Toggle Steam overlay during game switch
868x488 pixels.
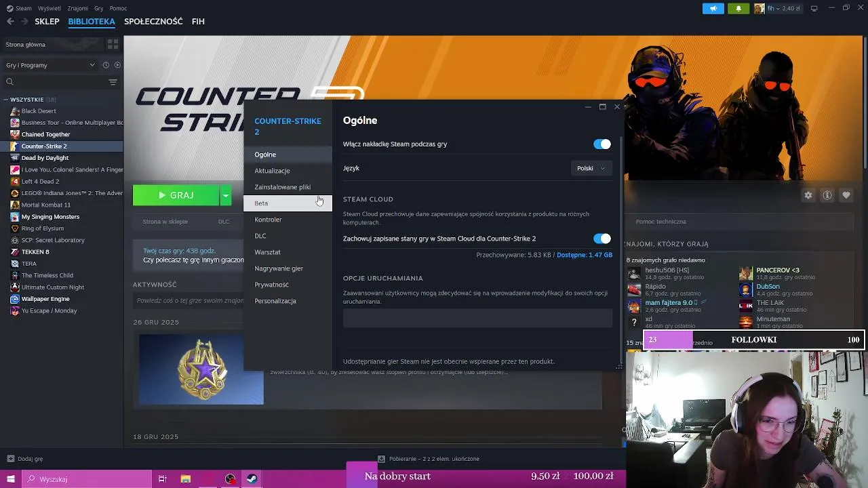tap(602, 144)
